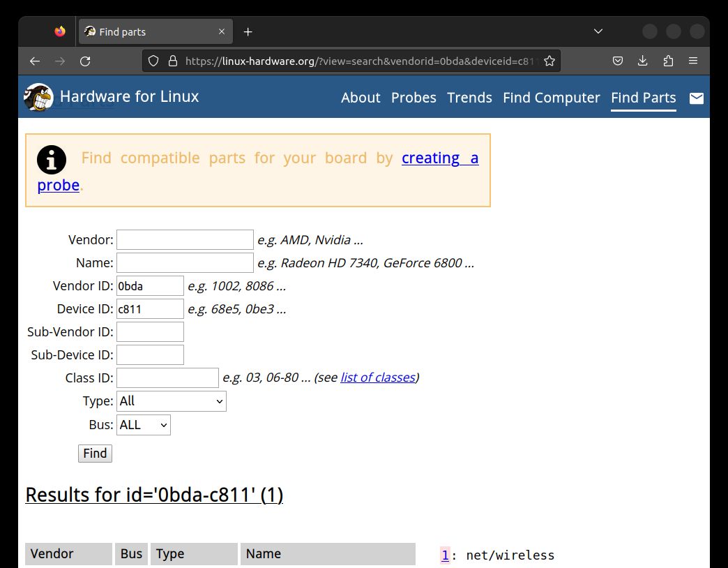Image resolution: width=728 pixels, height=568 pixels.
Task: Expand the Type dropdown set to All
Action: point(171,401)
